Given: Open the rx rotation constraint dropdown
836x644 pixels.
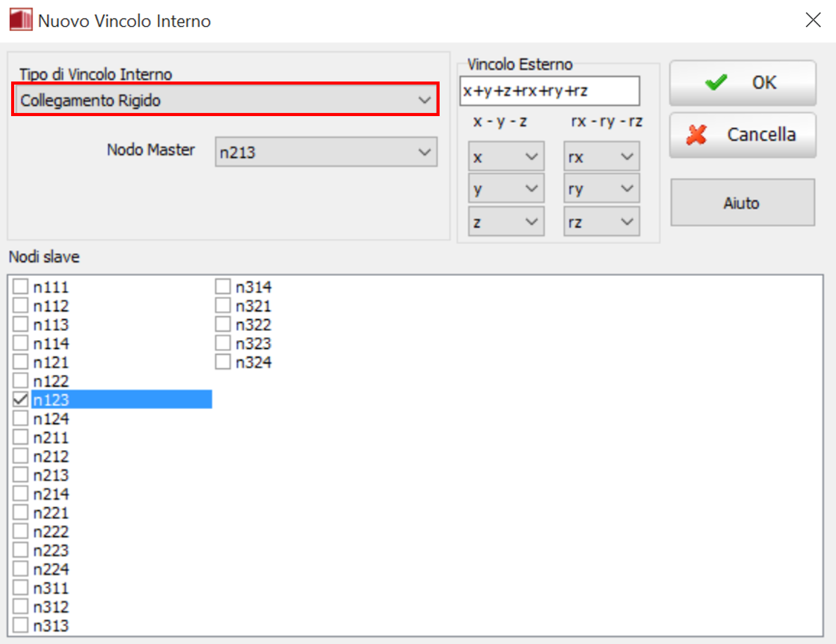Looking at the screenshot, I should (601, 157).
